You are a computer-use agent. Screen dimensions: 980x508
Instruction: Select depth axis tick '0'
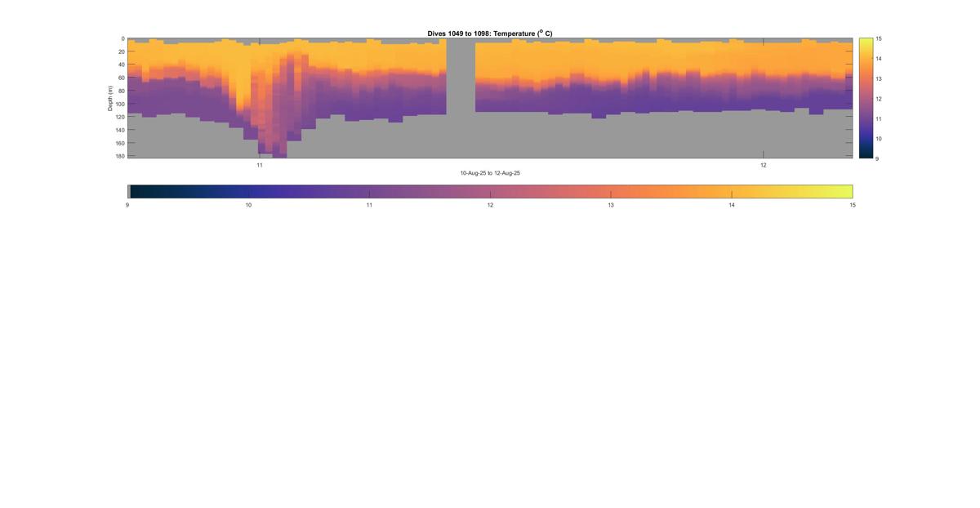(122, 38)
